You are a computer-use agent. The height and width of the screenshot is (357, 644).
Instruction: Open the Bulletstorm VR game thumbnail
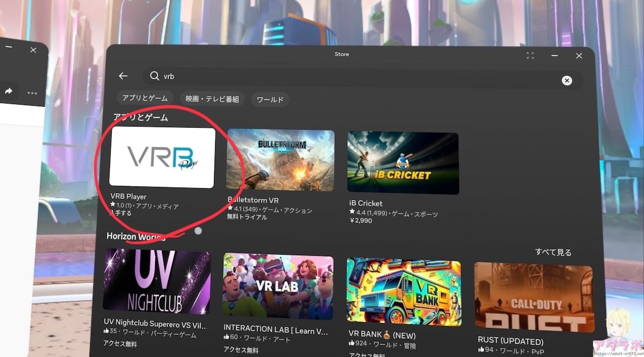[280, 160]
